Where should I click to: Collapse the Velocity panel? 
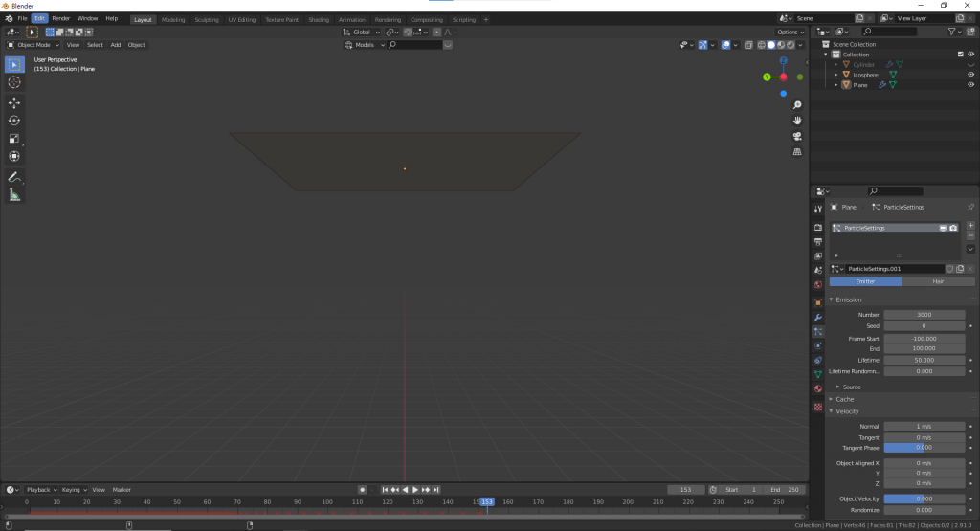point(847,411)
